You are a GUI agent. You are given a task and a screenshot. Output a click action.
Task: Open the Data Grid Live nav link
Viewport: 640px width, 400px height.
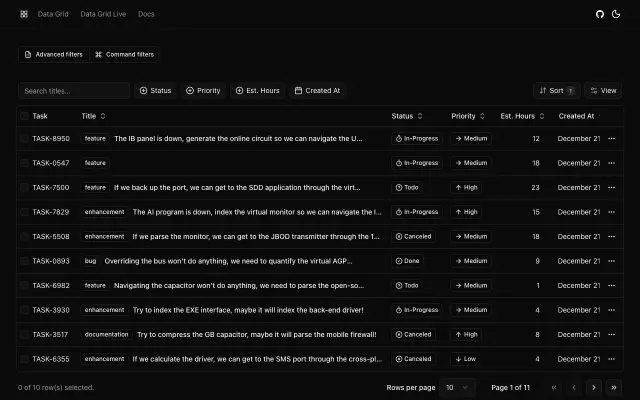coord(103,14)
